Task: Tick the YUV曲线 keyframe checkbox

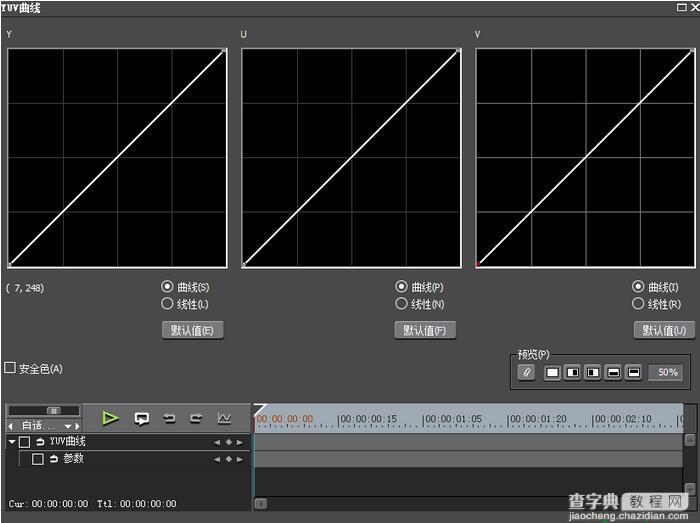Action: point(25,442)
